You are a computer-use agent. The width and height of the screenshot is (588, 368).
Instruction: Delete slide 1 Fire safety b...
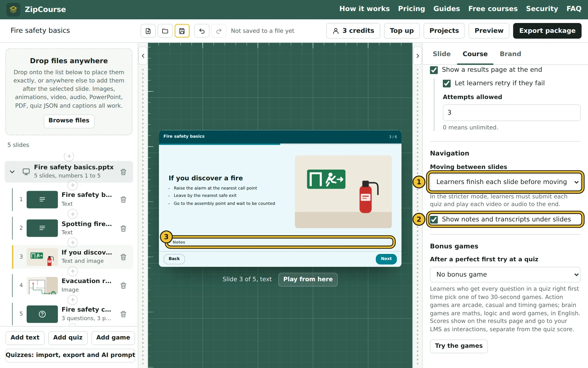[x=123, y=200]
